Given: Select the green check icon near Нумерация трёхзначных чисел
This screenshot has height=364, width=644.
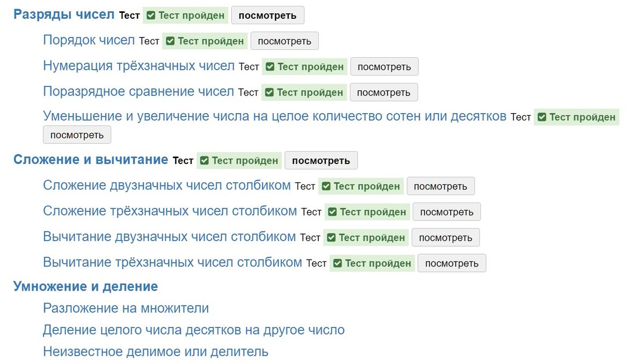Looking at the screenshot, I should [x=269, y=66].
